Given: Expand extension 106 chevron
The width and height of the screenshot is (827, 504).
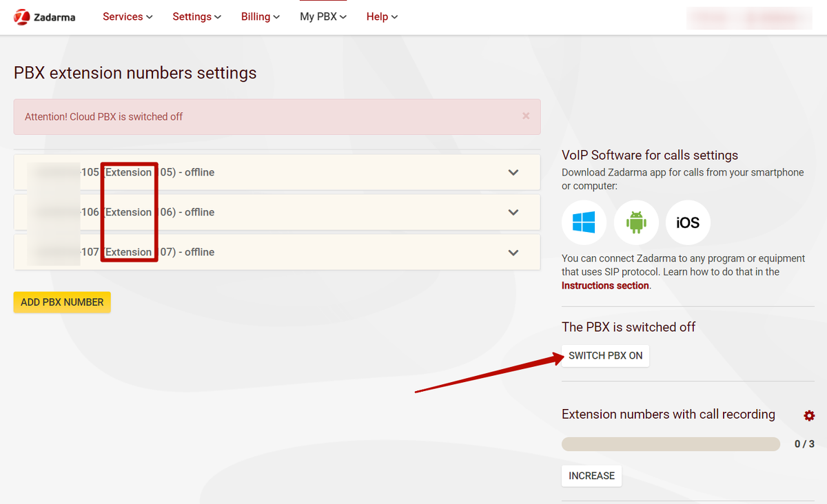Looking at the screenshot, I should [513, 213].
